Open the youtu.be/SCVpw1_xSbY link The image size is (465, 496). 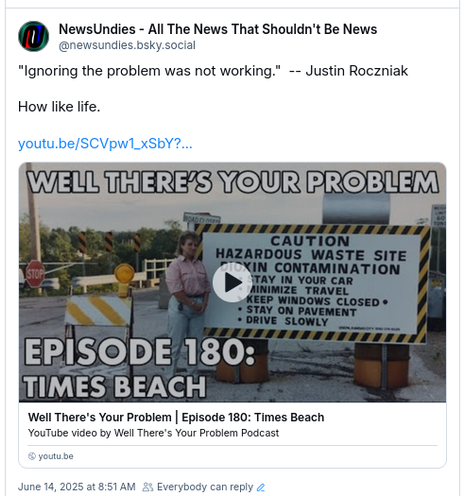pyautogui.click(x=105, y=143)
